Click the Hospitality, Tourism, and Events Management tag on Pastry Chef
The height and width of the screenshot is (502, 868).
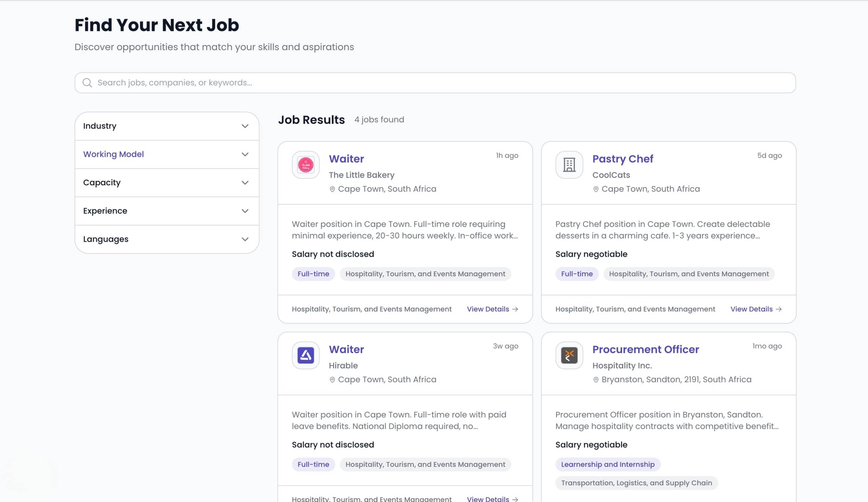click(x=689, y=274)
